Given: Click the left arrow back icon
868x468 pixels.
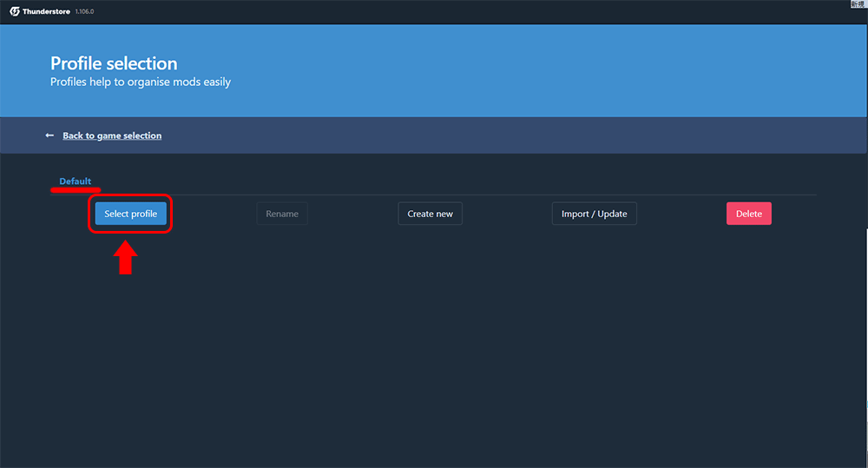Looking at the screenshot, I should click(x=49, y=135).
